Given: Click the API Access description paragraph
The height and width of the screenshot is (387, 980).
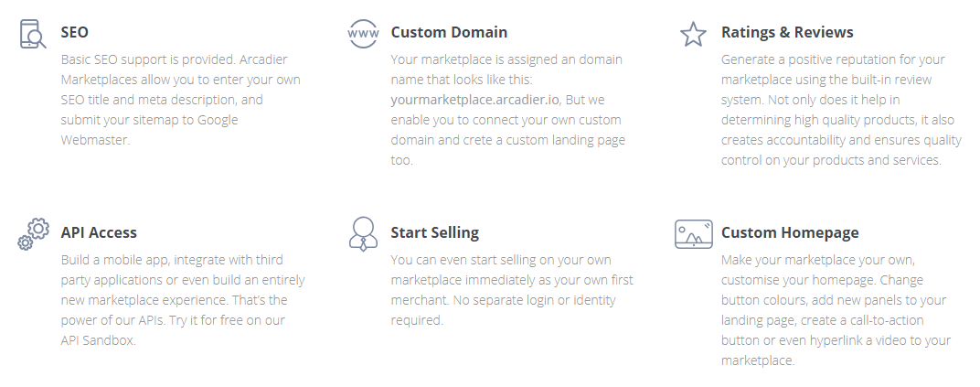Looking at the screenshot, I should tap(183, 299).
